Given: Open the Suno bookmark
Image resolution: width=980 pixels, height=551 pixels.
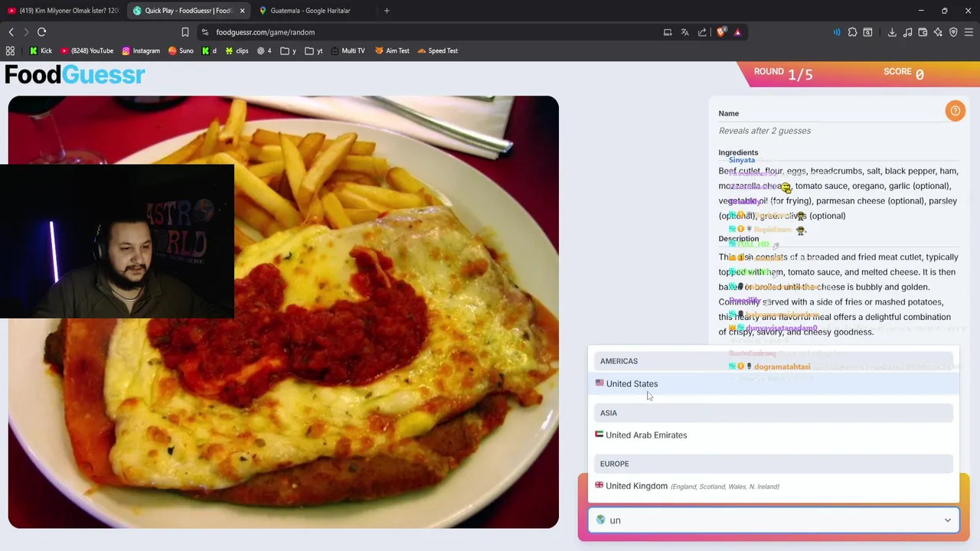Looking at the screenshot, I should pyautogui.click(x=181, y=51).
